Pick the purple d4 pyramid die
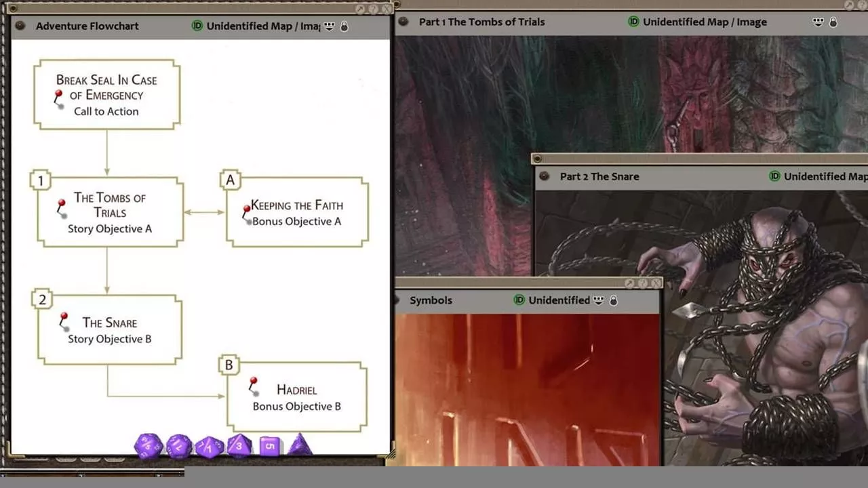The height and width of the screenshot is (488, 868). tap(300, 445)
